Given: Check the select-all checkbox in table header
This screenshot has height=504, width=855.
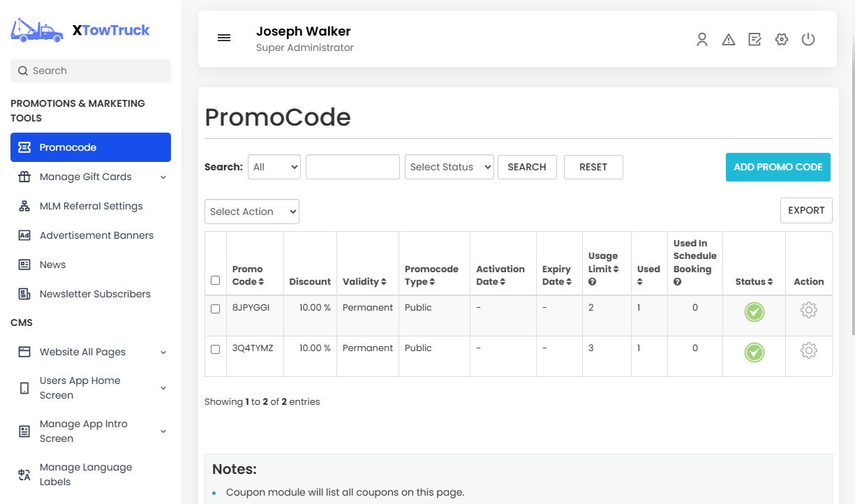Looking at the screenshot, I should [x=215, y=280].
